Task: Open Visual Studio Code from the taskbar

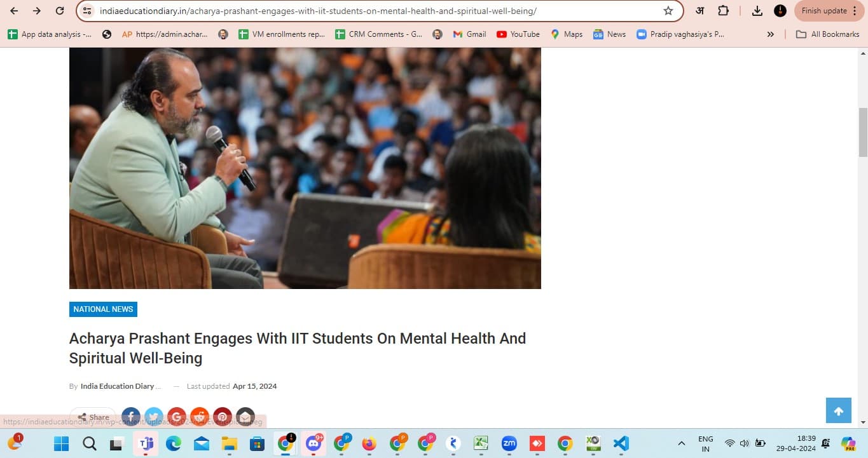Action: click(x=621, y=443)
